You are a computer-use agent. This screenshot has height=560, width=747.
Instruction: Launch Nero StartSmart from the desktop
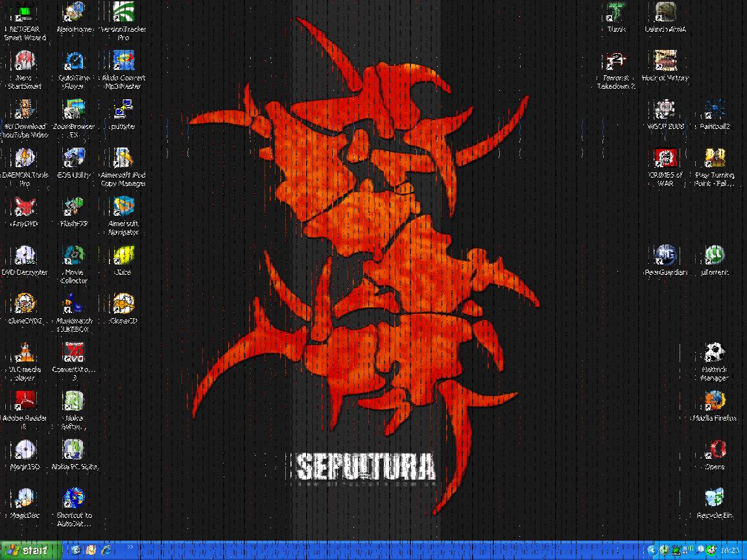point(24,71)
